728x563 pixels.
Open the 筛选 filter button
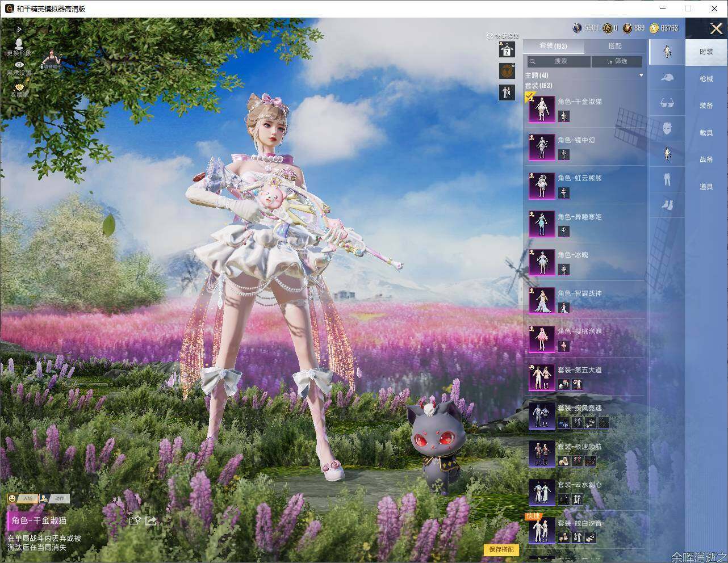(617, 61)
